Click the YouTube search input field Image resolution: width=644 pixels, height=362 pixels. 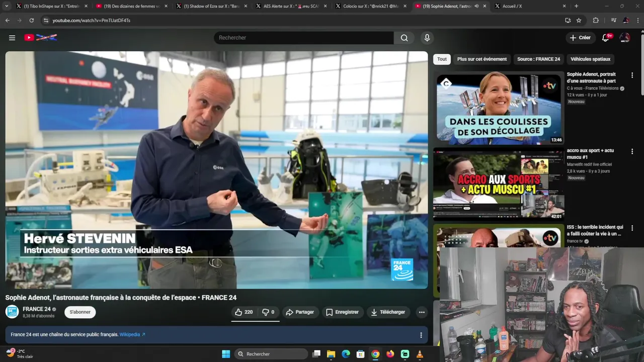(304, 38)
